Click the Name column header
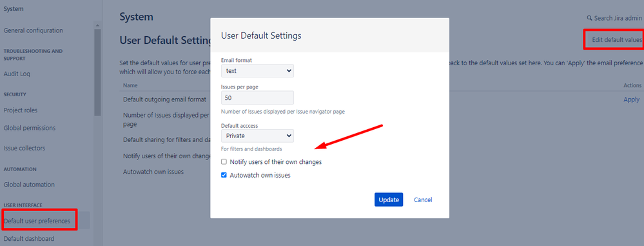Image resolution: width=644 pixels, height=246 pixels. click(130, 86)
